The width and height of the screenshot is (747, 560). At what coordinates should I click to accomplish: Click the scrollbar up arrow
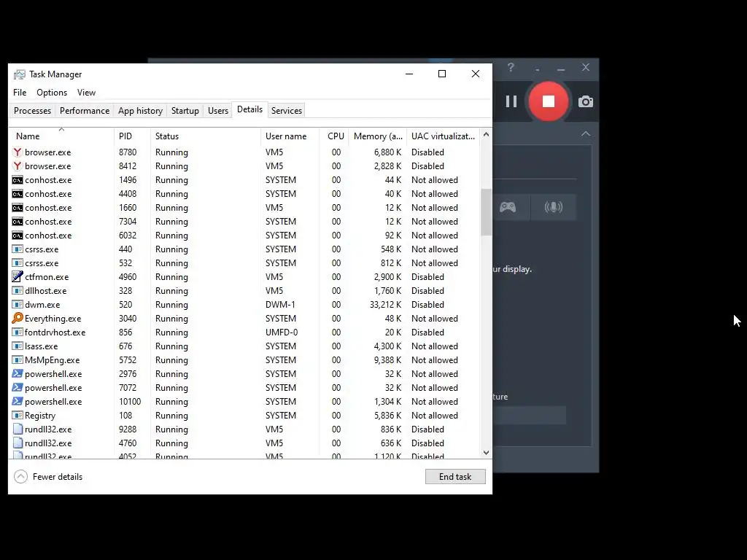pos(486,134)
